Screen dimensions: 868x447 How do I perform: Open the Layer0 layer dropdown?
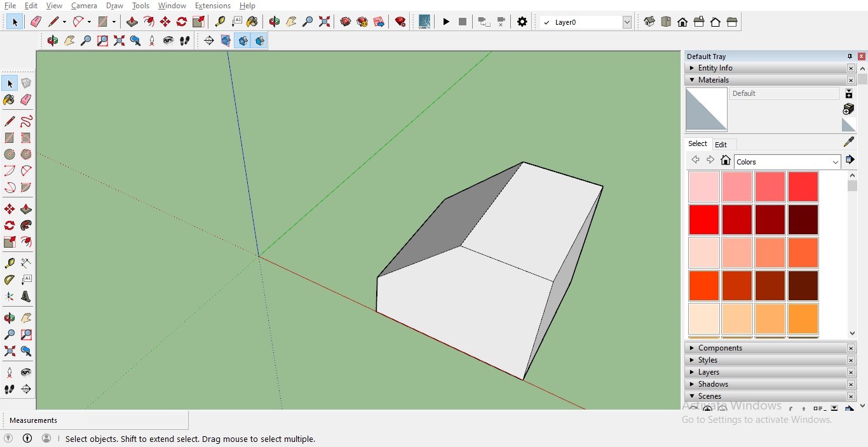tap(627, 22)
